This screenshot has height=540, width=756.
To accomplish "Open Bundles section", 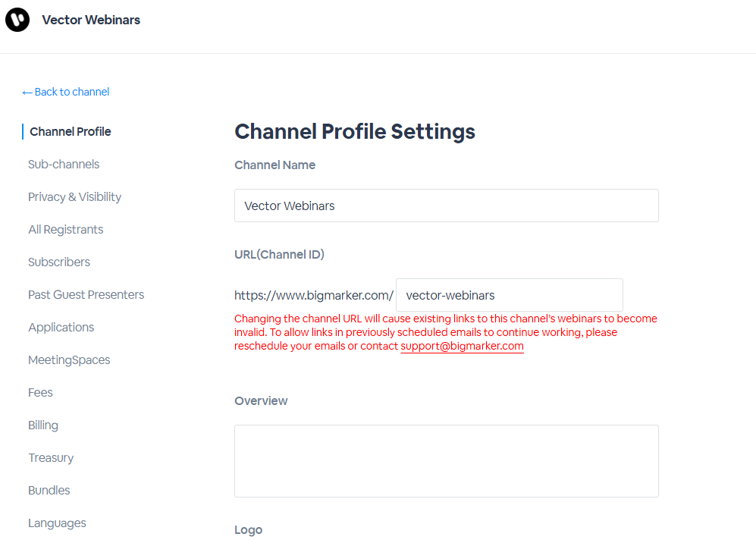I will [x=49, y=491].
